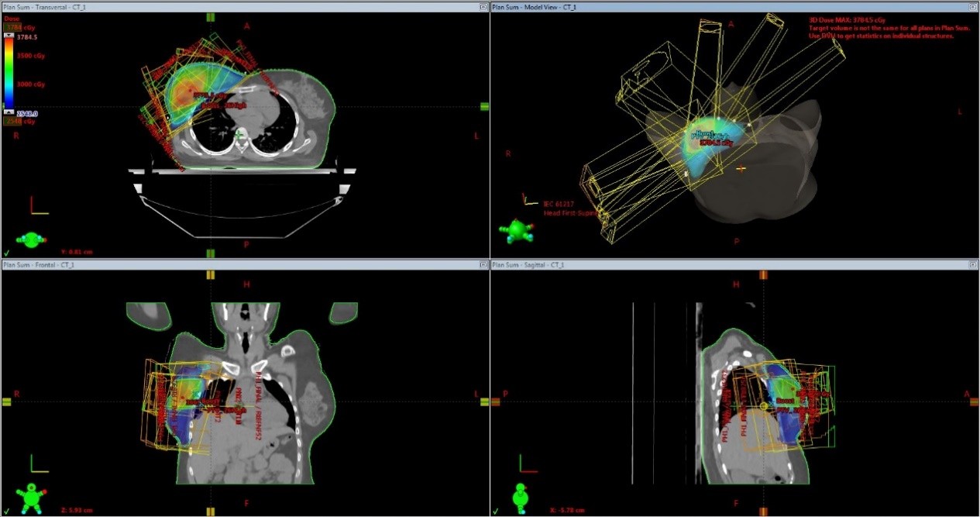The height and width of the screenshot is (517, 980).
Task: Click the patient orientation figure in Transversal view
Action: point(32,240)
